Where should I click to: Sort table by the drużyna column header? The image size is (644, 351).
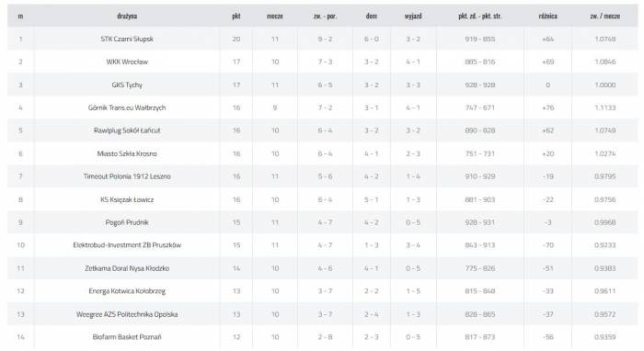click(127, 16)
